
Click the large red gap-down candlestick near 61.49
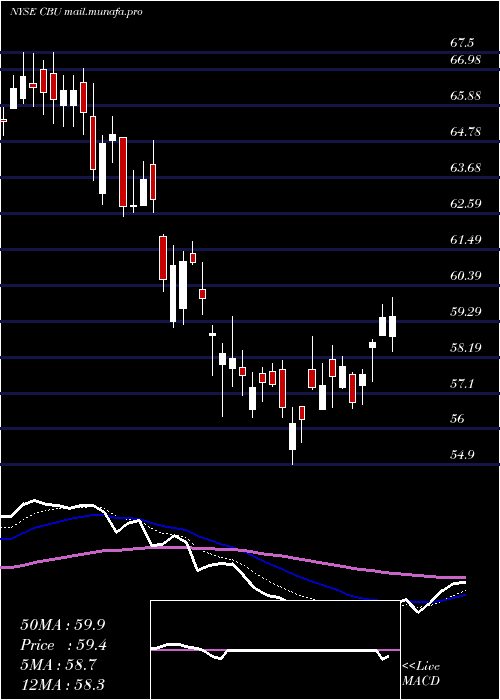(x=163, y=258)
